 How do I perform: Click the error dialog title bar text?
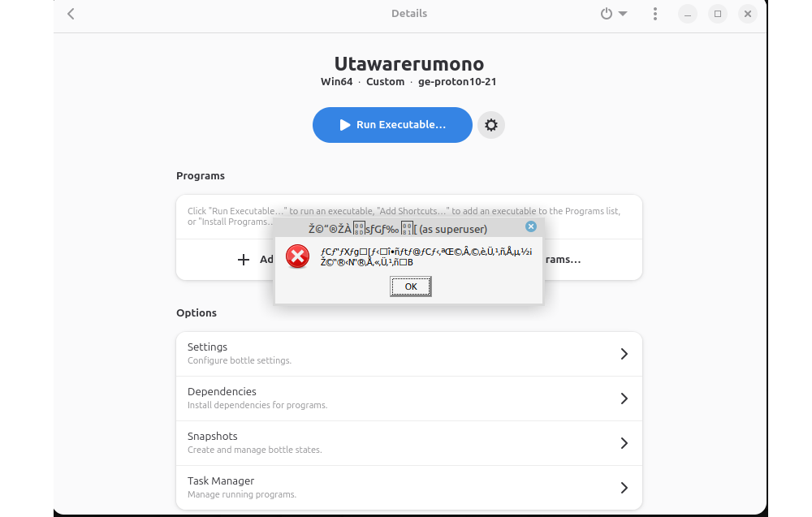pos(398,229)
